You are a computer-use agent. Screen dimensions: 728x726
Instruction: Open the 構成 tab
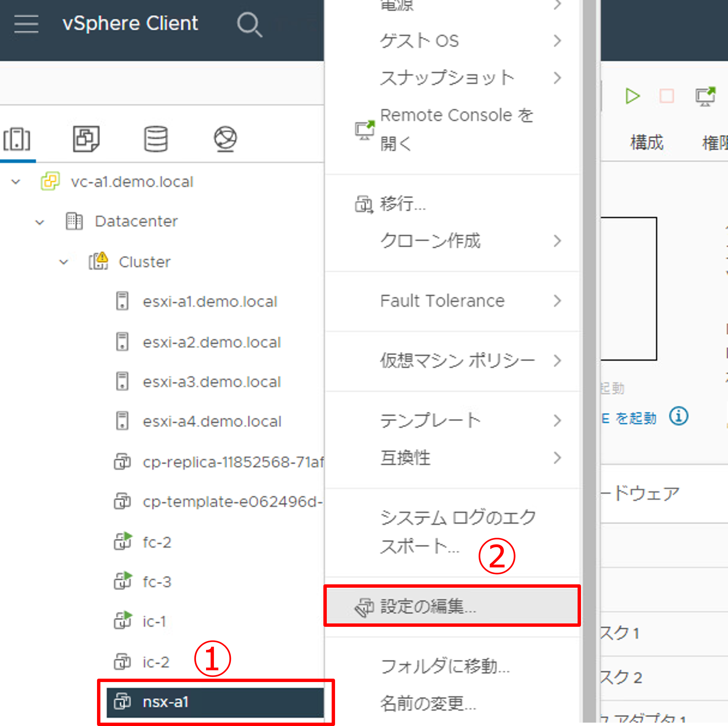pyautogui.click(x=647, y=143)
